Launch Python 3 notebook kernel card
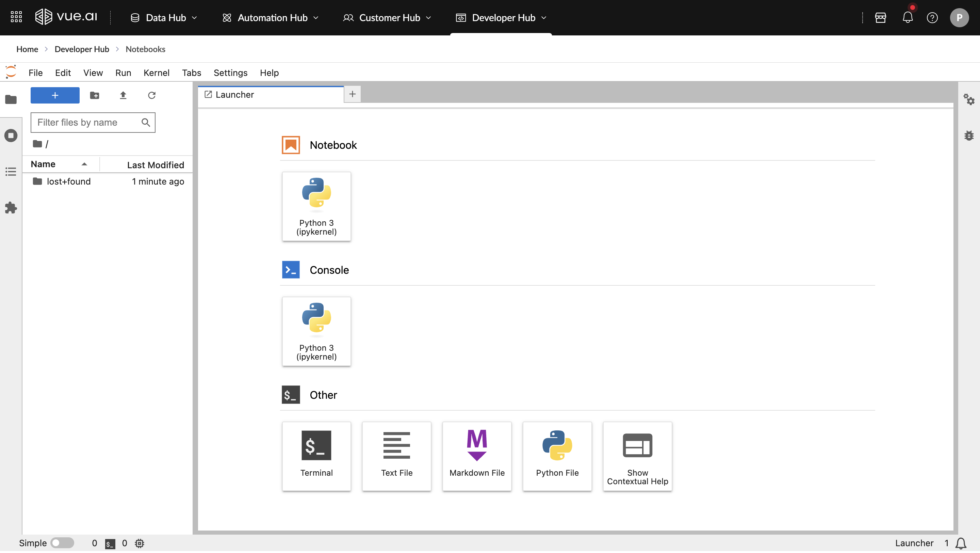 coord(316,206)
